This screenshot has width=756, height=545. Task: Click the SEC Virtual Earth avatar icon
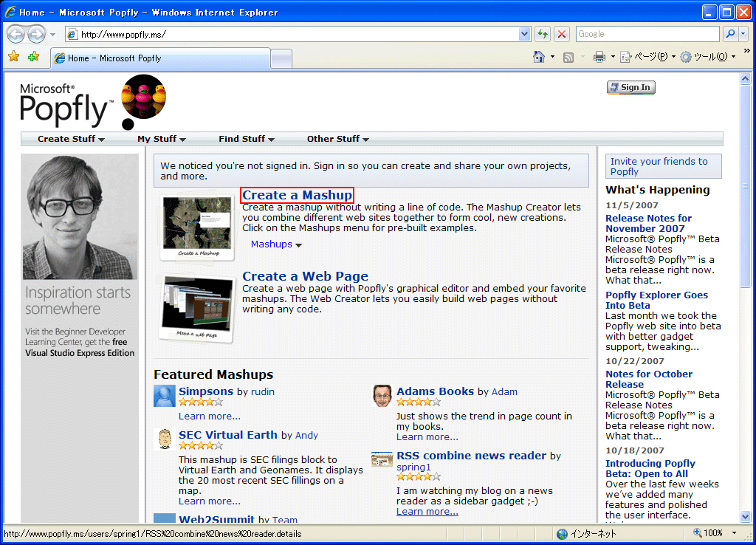pyautogui.click(x=165, y=439)
